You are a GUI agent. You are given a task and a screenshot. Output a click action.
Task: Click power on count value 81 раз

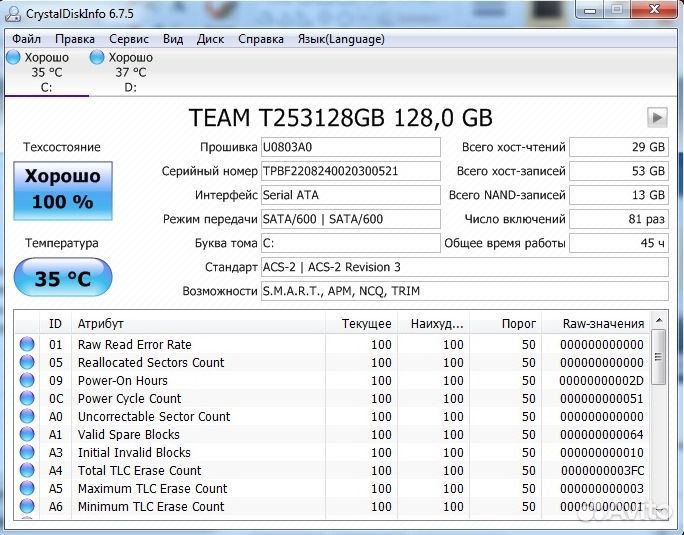(x=619, y=219)
